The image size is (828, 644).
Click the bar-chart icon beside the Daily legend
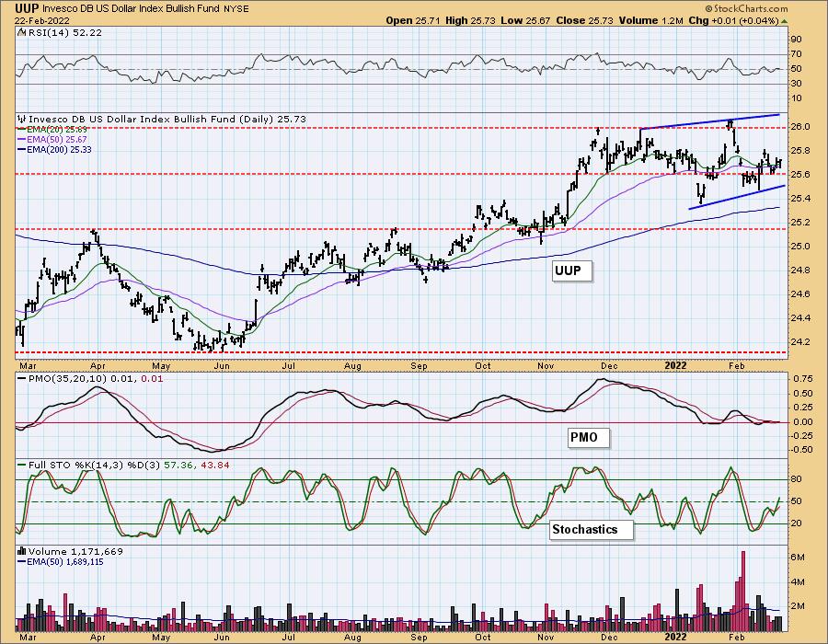click(22, 120)
